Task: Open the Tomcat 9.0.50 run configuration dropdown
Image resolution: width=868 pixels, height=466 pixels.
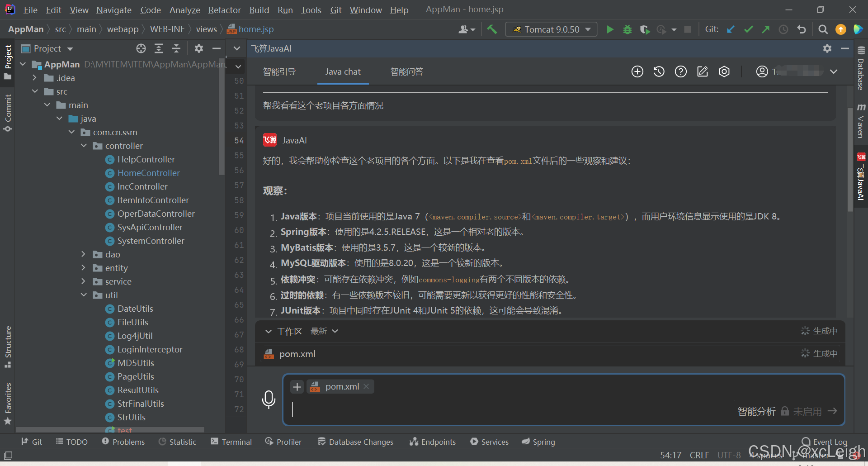Action: (587, 29)
